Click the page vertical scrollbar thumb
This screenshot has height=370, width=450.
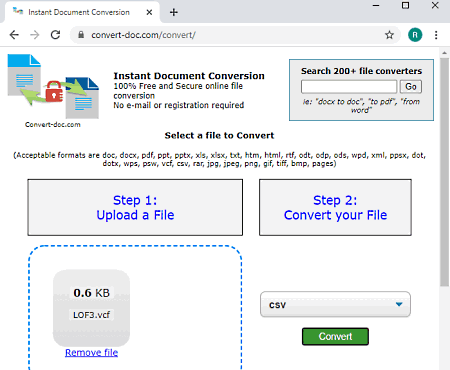pos(444,172)
